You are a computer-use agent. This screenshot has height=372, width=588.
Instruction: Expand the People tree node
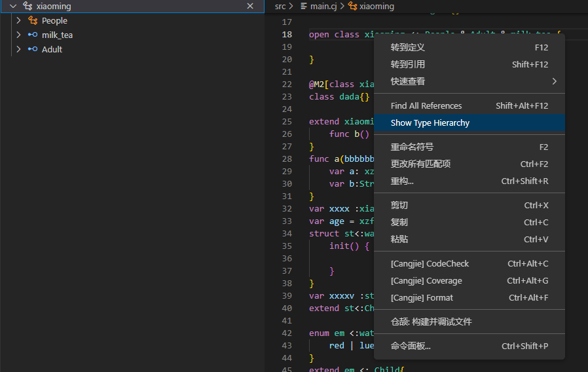click(18, 20)
